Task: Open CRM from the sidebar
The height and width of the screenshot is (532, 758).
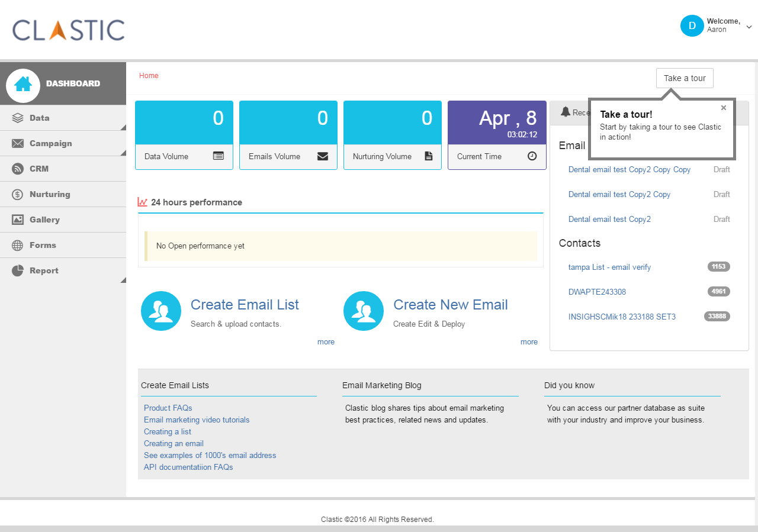Action: [x=63, y=169]
